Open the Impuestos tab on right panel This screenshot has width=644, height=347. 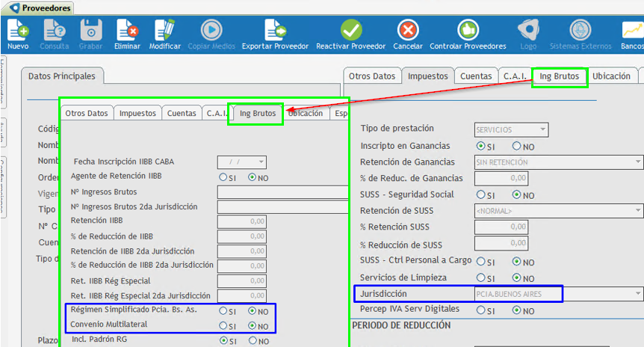click(x=428, y=76)
